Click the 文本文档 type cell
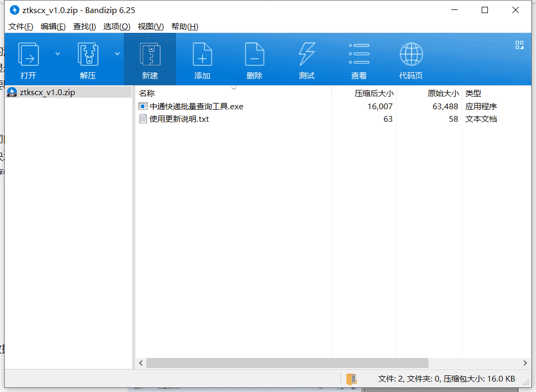 [x=481, y=119]
